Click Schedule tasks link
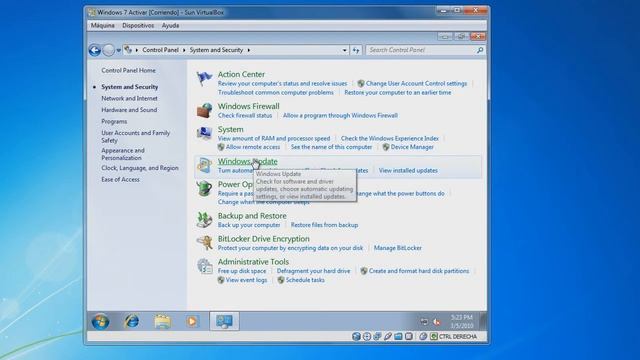This screenshot has height=360, width=640. click(x=305, y=280)
